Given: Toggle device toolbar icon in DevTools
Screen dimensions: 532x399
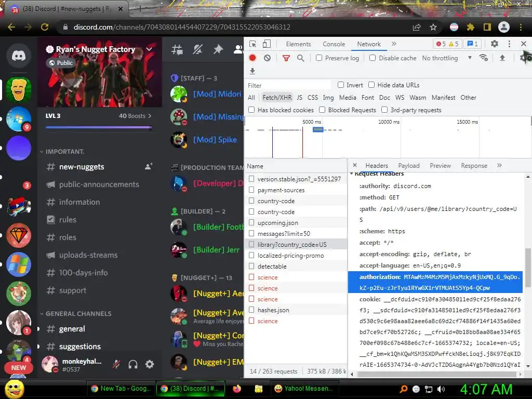Looking at the screenshot, I should pyautogui.click(x=267, y=44).
